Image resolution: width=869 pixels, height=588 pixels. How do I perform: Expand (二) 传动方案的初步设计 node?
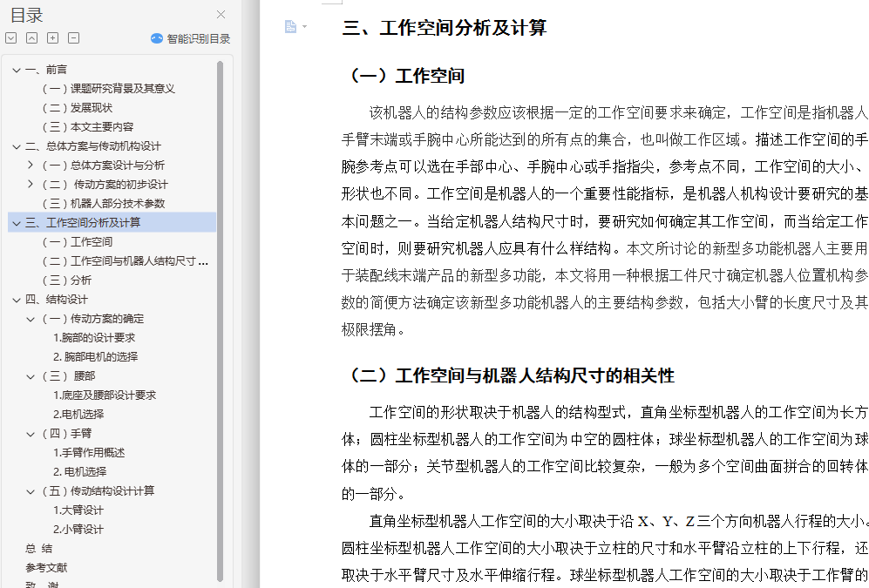31,184
